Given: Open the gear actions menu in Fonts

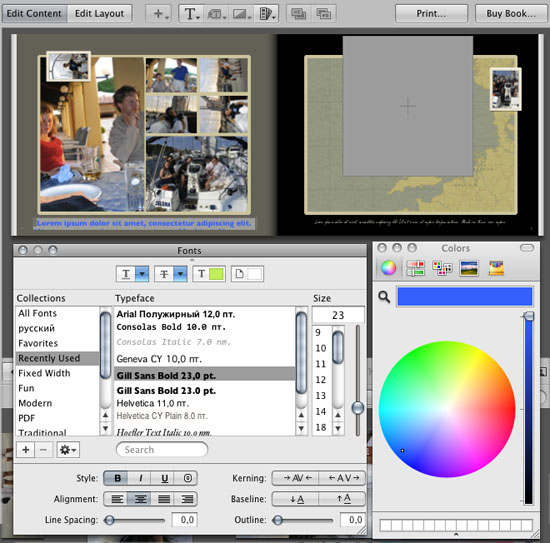Looking at the screenshot, I should [x=68, y=449].
